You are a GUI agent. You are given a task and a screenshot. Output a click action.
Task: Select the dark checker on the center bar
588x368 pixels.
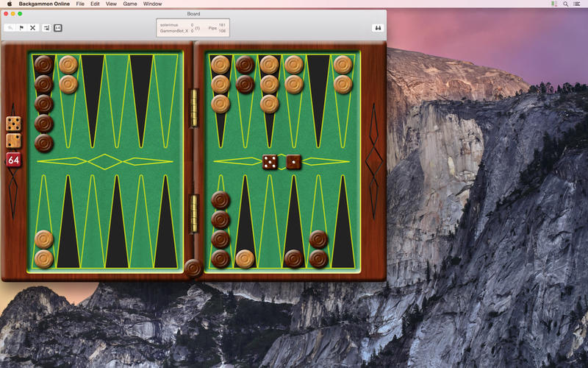point(193,267)
